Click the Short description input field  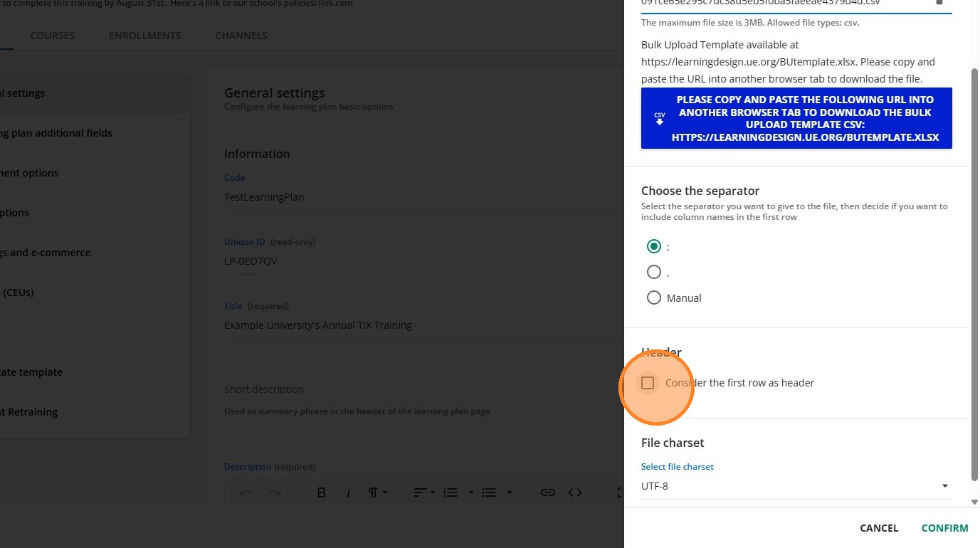click(424, 389)
